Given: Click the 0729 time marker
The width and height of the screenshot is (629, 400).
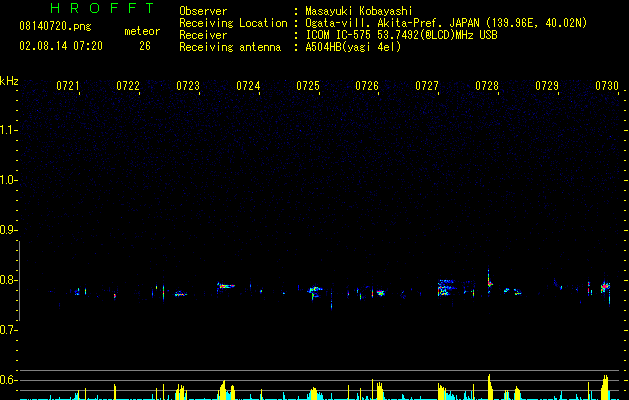Looking at the screenshot, I should [x=547, y=86].
